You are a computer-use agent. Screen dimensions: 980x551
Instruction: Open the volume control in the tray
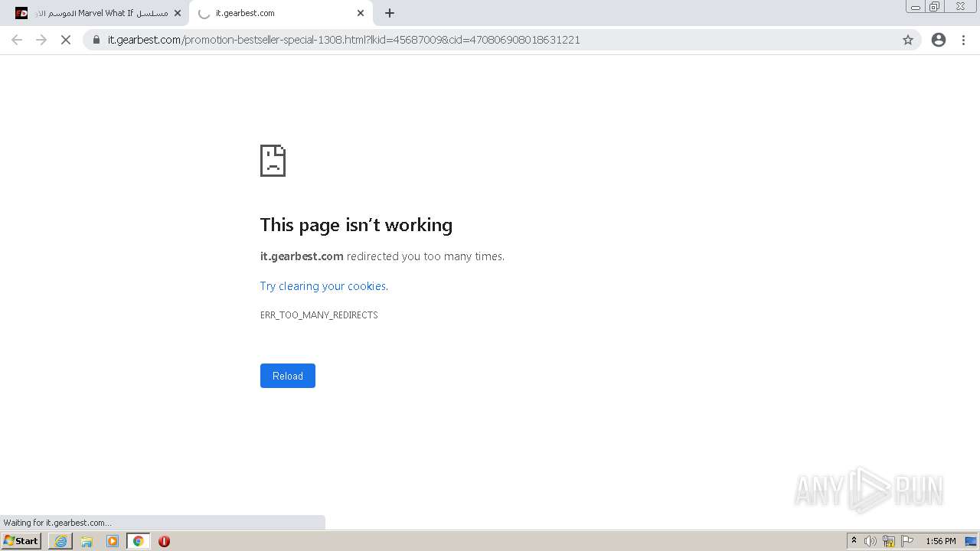pos(871,541)
